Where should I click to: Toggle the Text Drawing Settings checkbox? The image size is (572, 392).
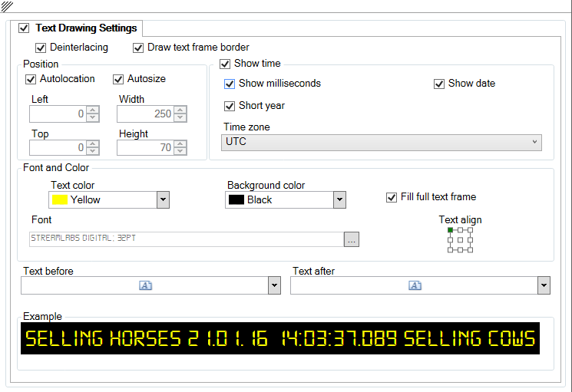[24, 28]
